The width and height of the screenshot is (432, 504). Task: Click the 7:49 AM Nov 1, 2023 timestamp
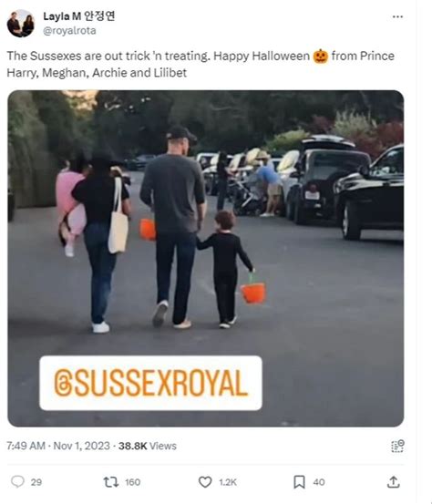[58, 446]
